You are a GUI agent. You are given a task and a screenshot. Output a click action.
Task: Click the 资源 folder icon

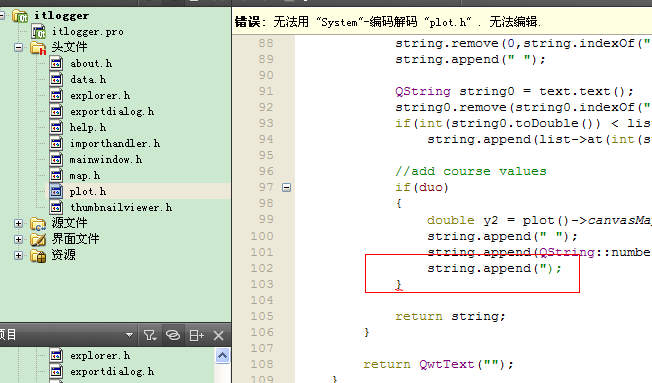(38, 255)
